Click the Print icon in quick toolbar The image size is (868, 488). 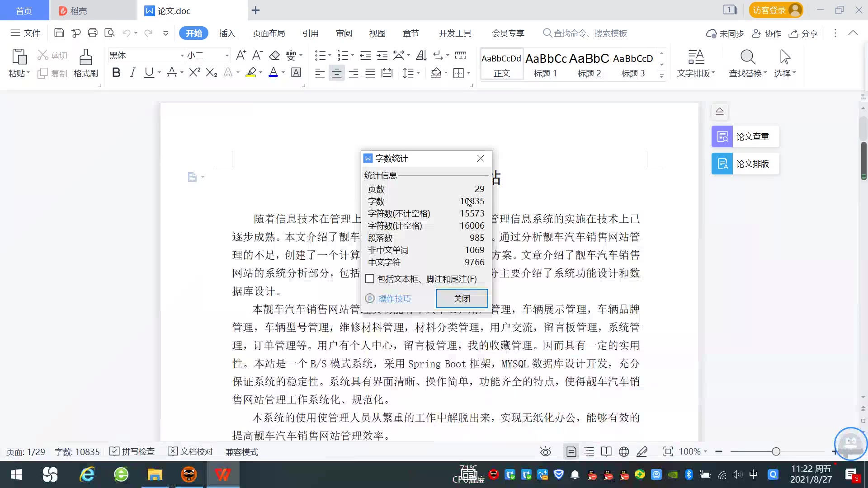(x=93, y=33)
